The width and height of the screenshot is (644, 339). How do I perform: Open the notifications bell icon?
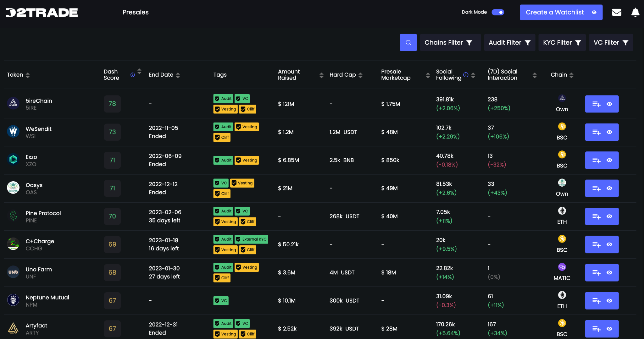635,12
